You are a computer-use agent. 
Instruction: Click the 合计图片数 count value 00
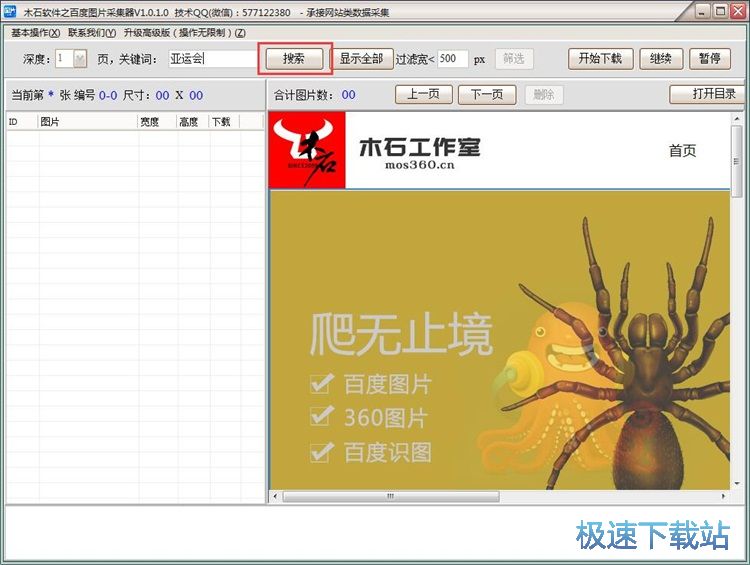(x=348, y=95)
